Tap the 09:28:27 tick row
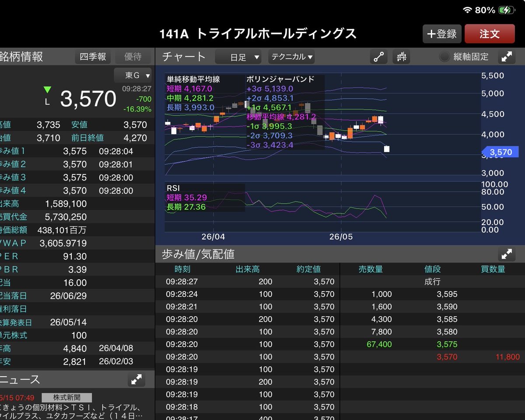Image resolution: width=525 pixels, height=420 pixels. pyautogui.click(x=248, y=282)
